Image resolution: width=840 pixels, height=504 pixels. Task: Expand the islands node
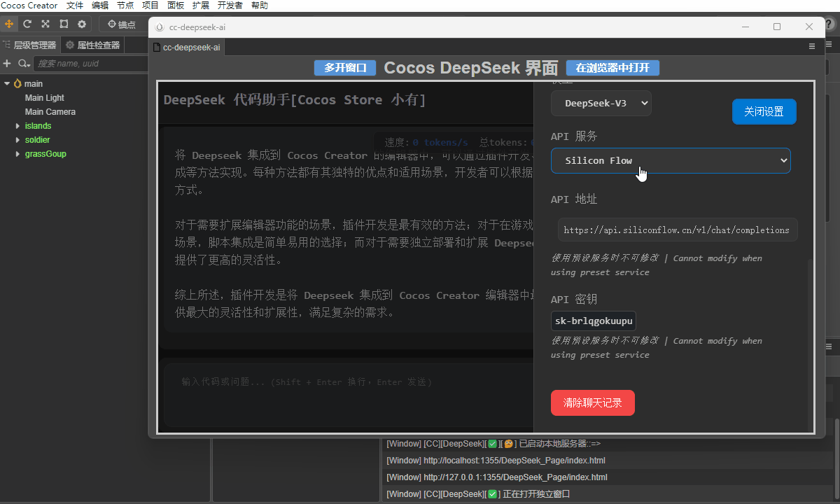[x=18, y=126]
